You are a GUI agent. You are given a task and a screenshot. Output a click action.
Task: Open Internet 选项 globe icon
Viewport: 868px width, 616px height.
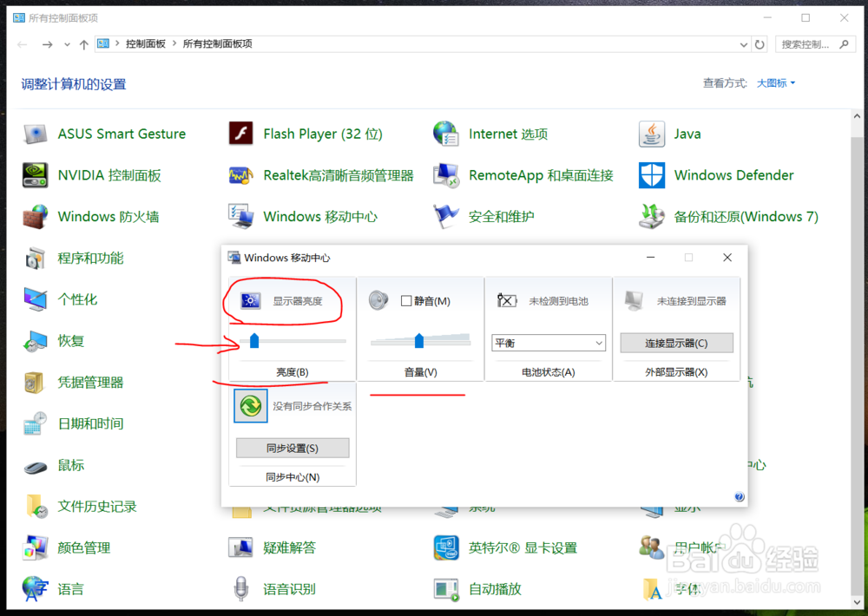click(445, 134)
